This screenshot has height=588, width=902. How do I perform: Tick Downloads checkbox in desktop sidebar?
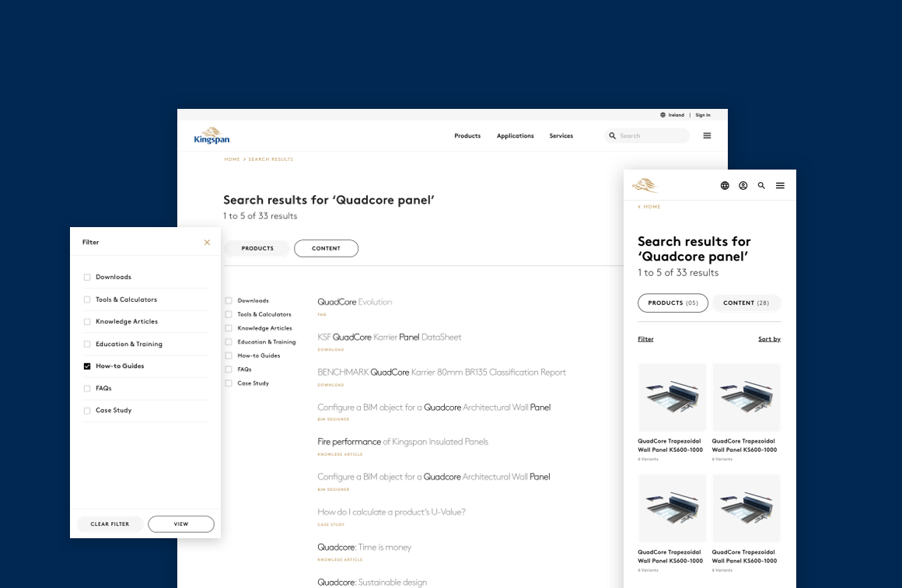[229, 300]
